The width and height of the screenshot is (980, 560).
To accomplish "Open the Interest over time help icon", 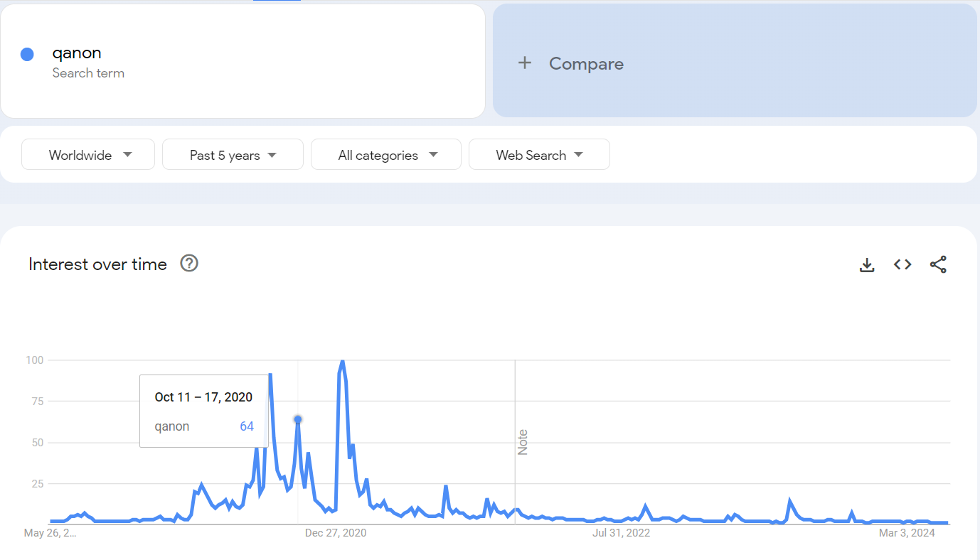I will 189,264.
